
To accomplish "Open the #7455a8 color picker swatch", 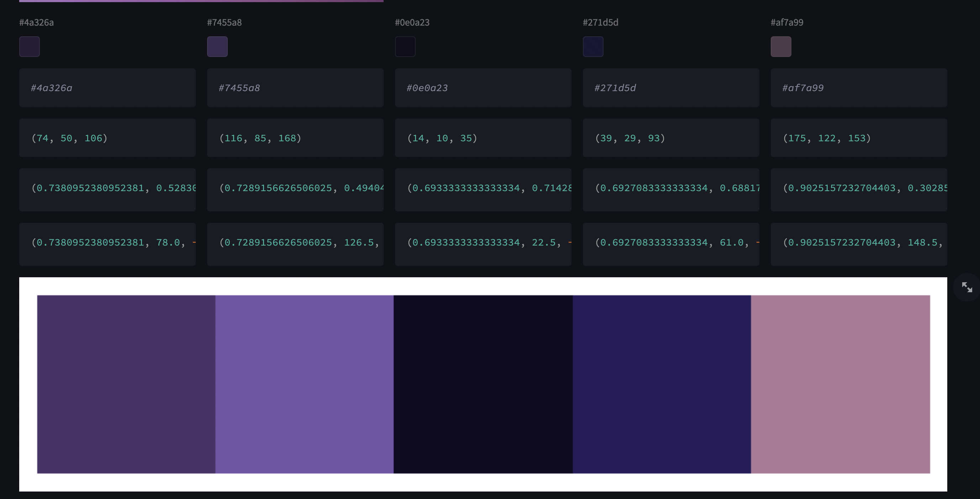I will 217,46.
